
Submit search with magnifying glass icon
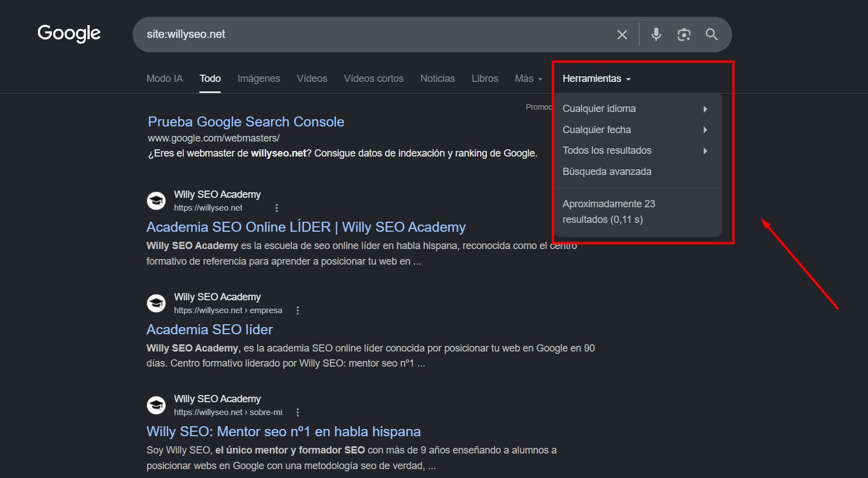tap(711, 34)
